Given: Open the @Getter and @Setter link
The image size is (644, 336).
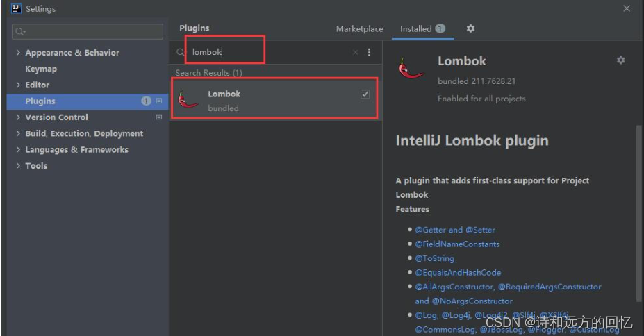Looking at the screenshot, I should [454, 230].
